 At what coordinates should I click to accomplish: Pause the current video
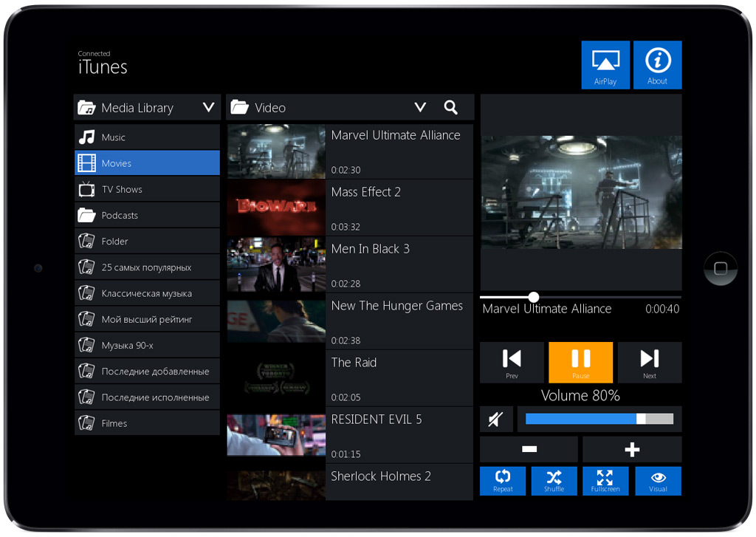point(580,362)
